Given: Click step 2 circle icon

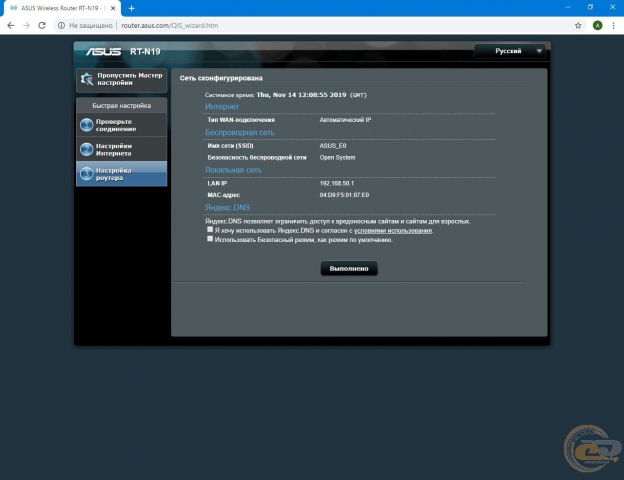Looking at the screenshot, I should [x=86, y=149].
